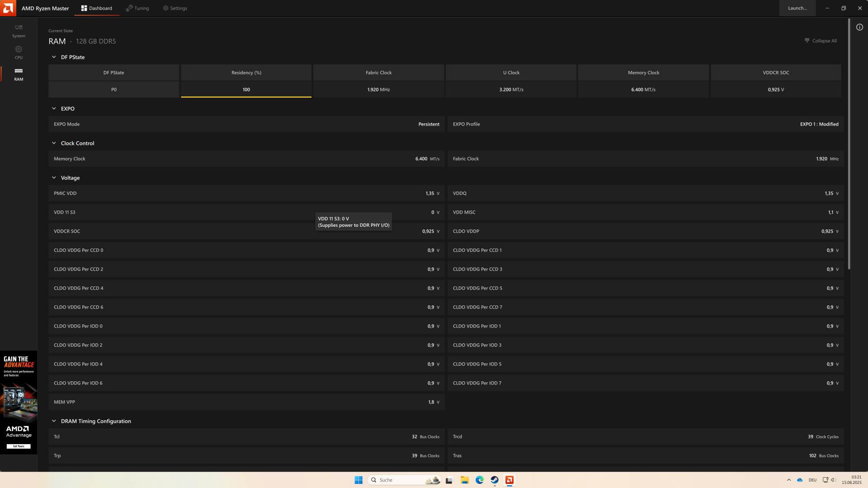The height and width of the screenshot is (488, 868).
Task: Click the CLDO VDDG Per CCD 3 row
Action: tap(646, 269)
